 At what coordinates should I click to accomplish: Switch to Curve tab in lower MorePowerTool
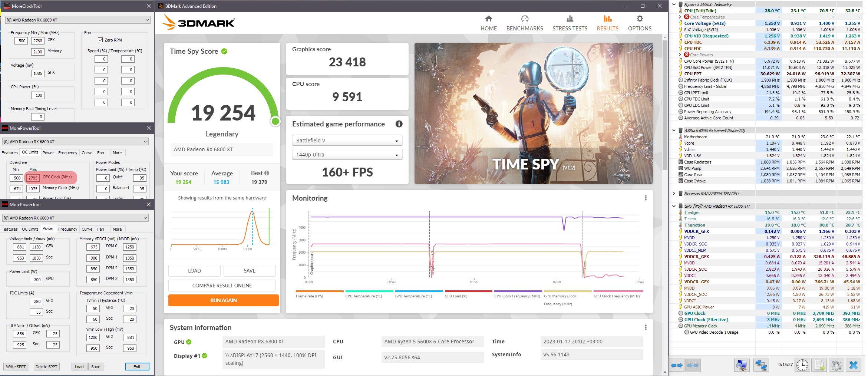[x=87, y=229]
